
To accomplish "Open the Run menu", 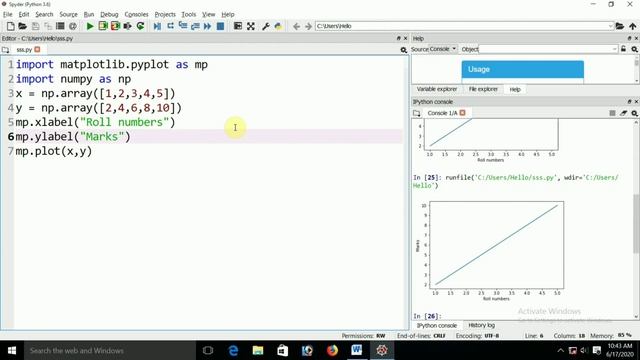I will click(89, 14).
